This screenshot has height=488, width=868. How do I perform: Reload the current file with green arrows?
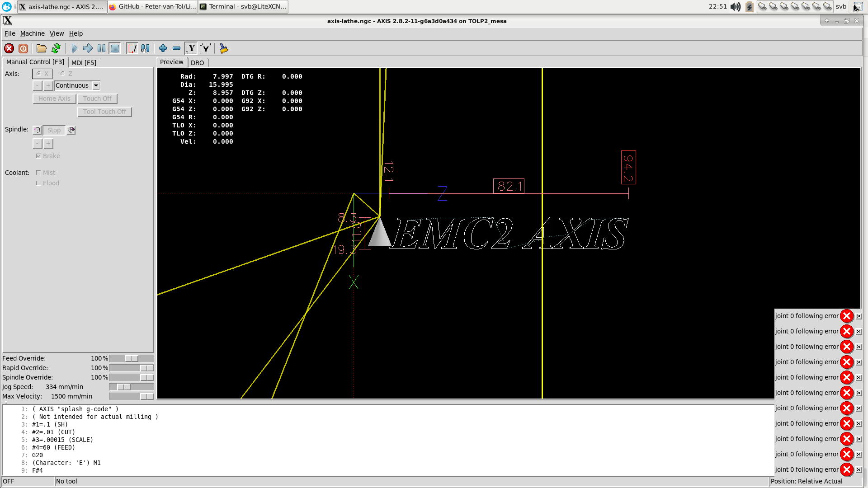point(56,48)
